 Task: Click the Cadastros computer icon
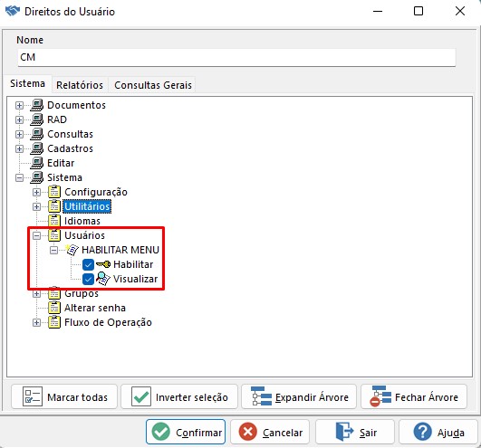(x=37, y=148)
